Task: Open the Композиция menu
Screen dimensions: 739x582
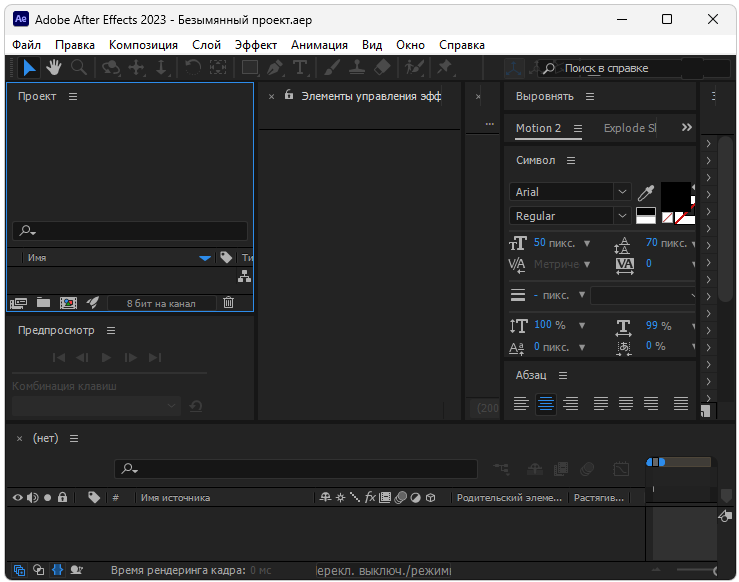Action: (x=143, y=45)
